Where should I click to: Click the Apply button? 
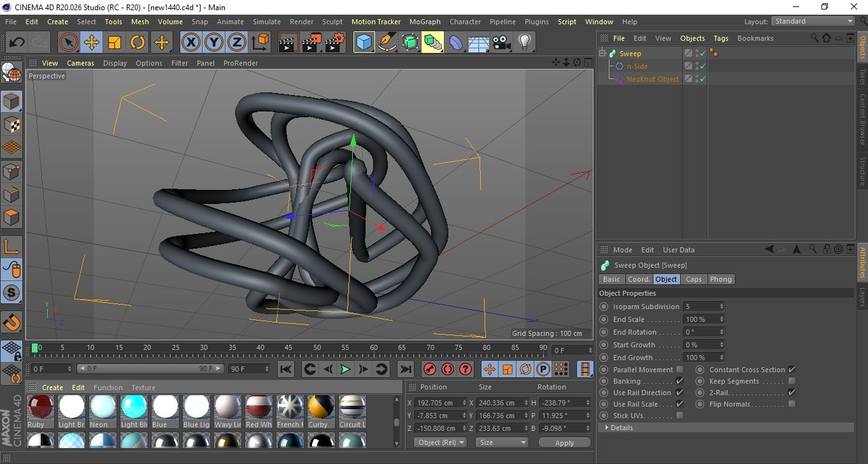[x=564, y=442]
